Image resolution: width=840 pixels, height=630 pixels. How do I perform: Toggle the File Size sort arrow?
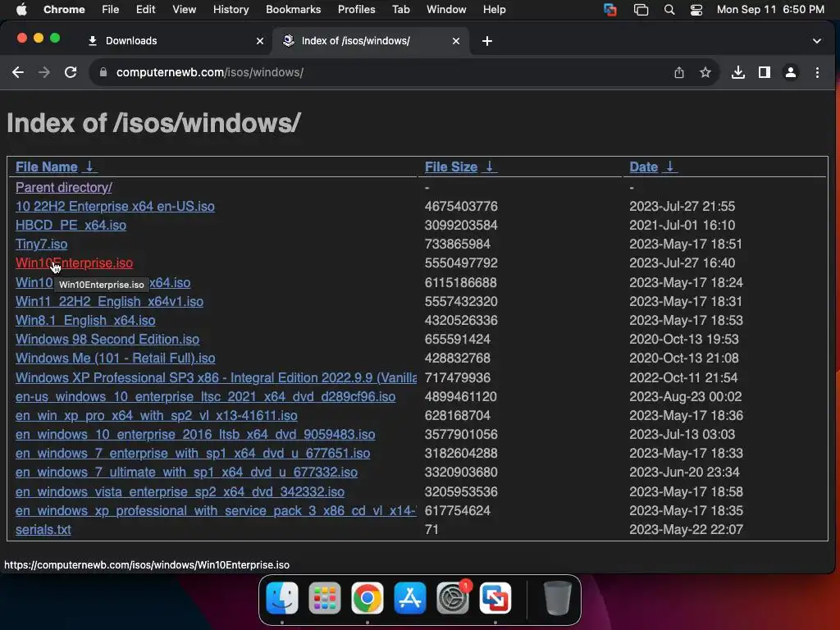[489, 167]
